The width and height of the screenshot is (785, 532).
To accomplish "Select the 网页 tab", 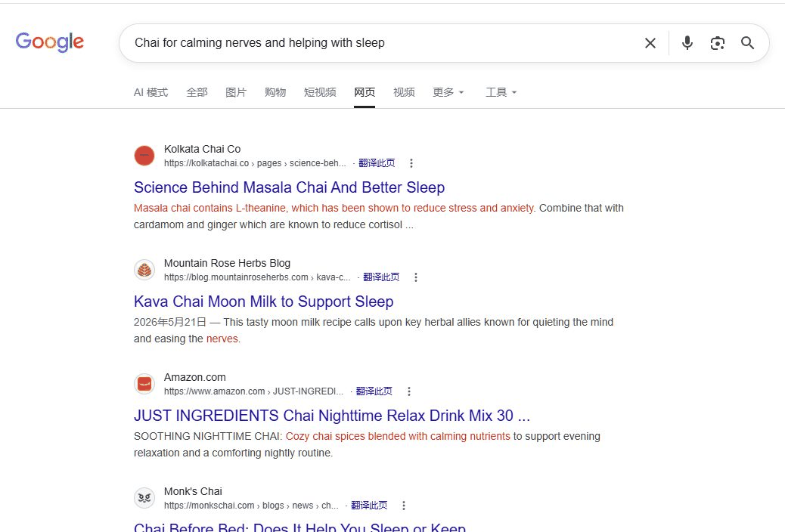I will [365, 92].
